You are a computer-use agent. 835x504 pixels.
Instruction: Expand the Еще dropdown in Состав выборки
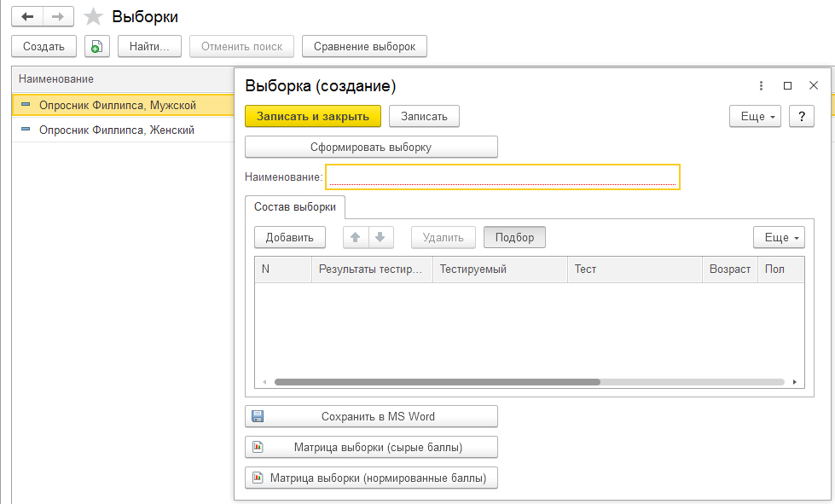click(779, 237)
